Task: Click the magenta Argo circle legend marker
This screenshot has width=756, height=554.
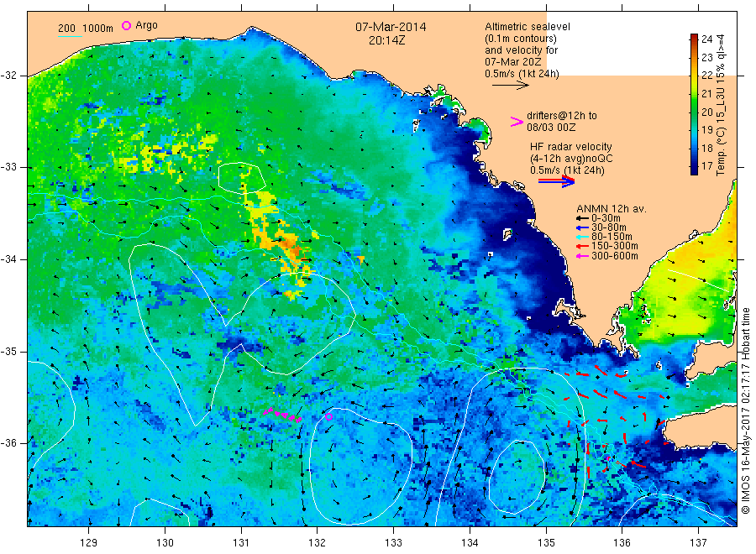Action: pyautogui.click(x=126, y=25)
